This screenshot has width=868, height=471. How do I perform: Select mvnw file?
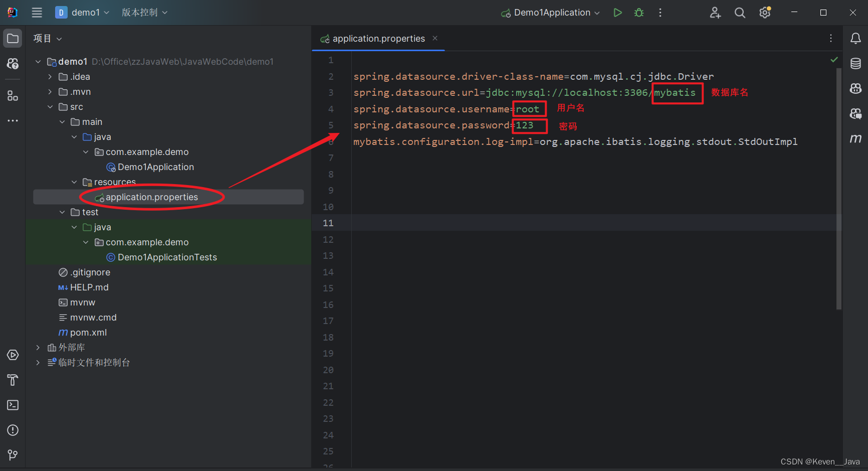(x=77, y=302)
